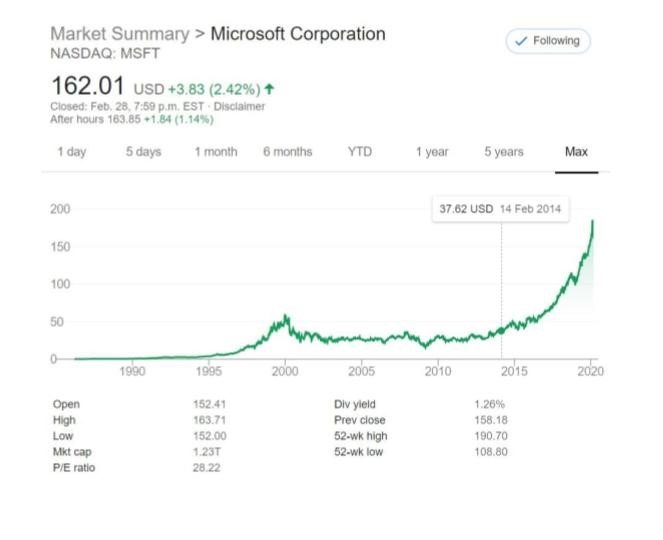Show the 1 month chart tab
This screenshot has height=540, width=663.
(x=215, y=152)
